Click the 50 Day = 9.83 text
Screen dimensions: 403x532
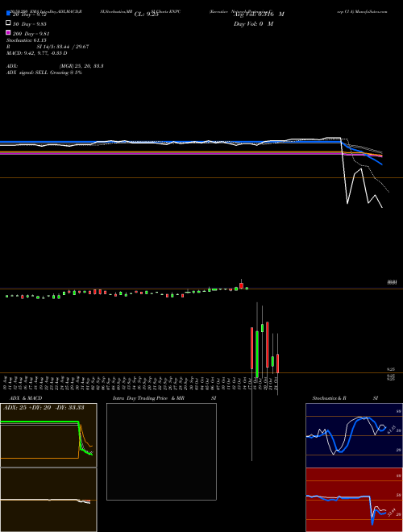(30, 24)
